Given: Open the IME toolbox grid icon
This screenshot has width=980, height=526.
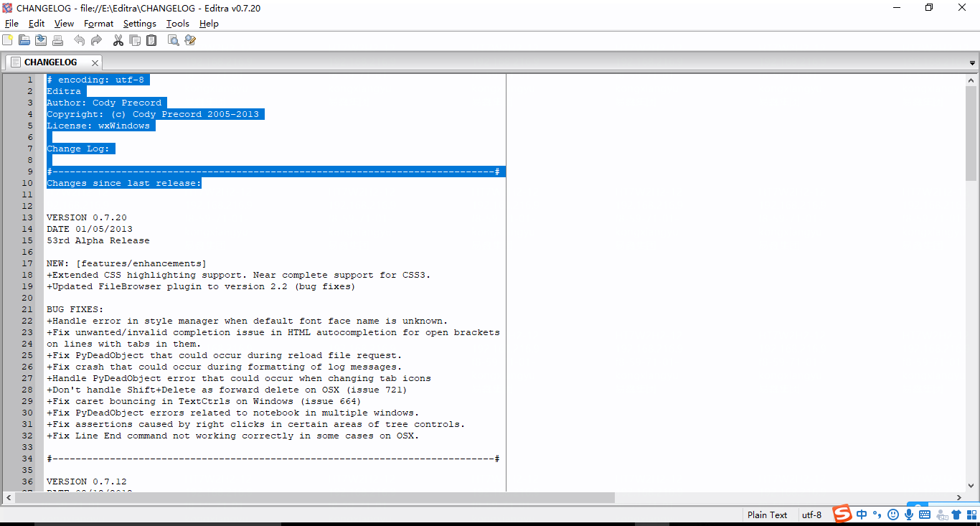Looking at the screenshot, I should (x=971, y=515).
